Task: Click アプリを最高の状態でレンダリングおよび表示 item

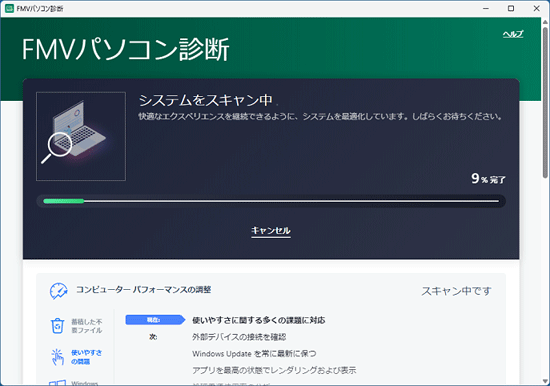Action: click(x=274, y=370)
